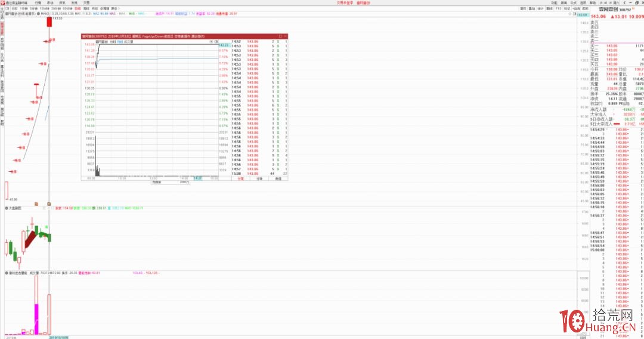This screenshot has width=644, height=339.
Task: Open the 帮助 menu
Action: point(592,2)
